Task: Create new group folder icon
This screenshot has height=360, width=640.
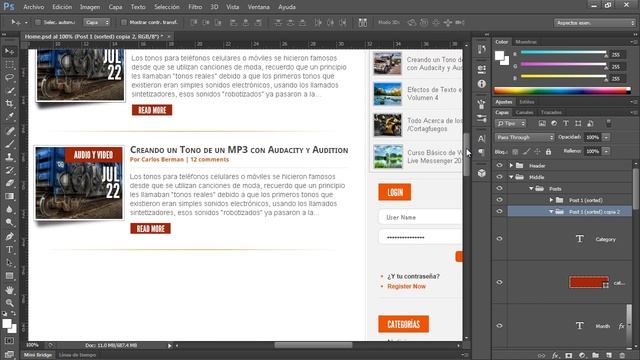Action: pyautogui.click(x=595, y=356)
